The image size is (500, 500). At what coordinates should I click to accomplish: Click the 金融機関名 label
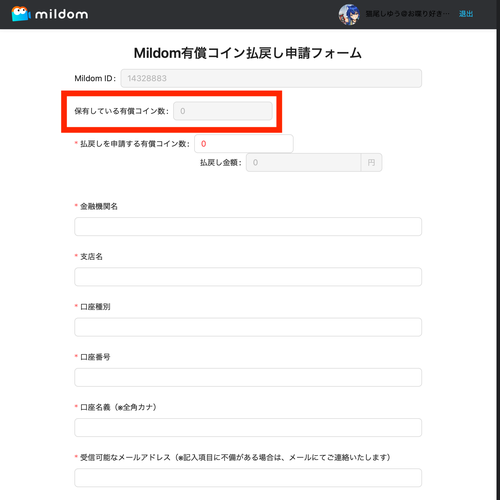click(99, 206)
